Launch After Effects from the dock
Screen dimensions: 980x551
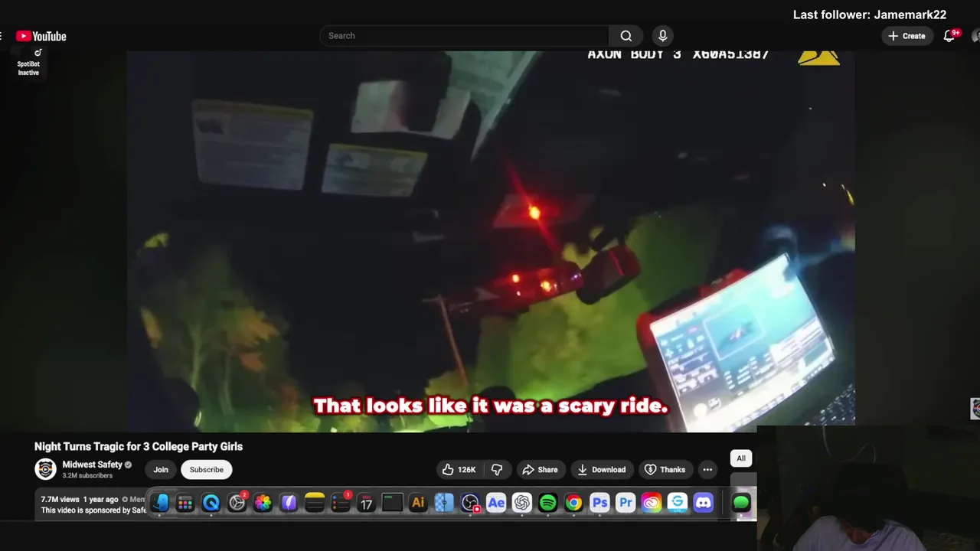click(496, 503)
